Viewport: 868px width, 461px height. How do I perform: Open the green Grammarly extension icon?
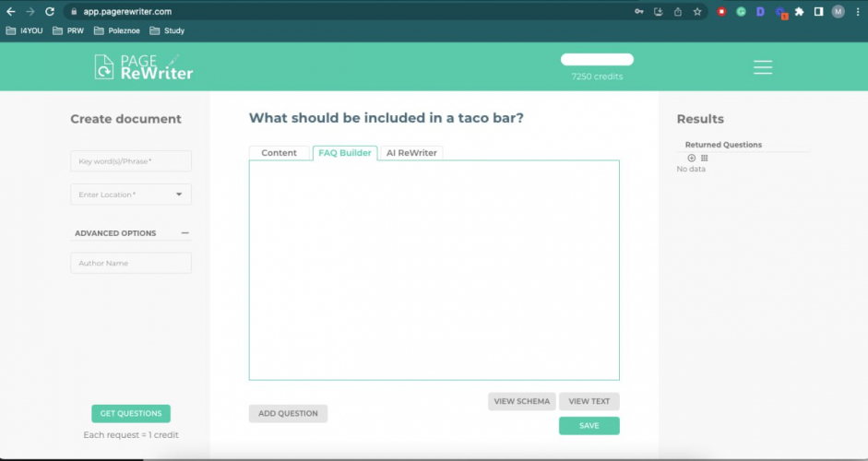[x=741, y=12]
